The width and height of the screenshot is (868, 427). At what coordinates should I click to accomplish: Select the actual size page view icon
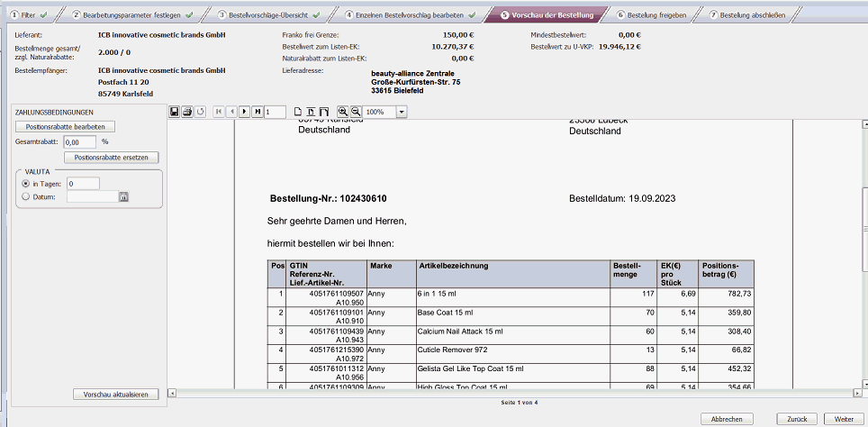(298, 112)
